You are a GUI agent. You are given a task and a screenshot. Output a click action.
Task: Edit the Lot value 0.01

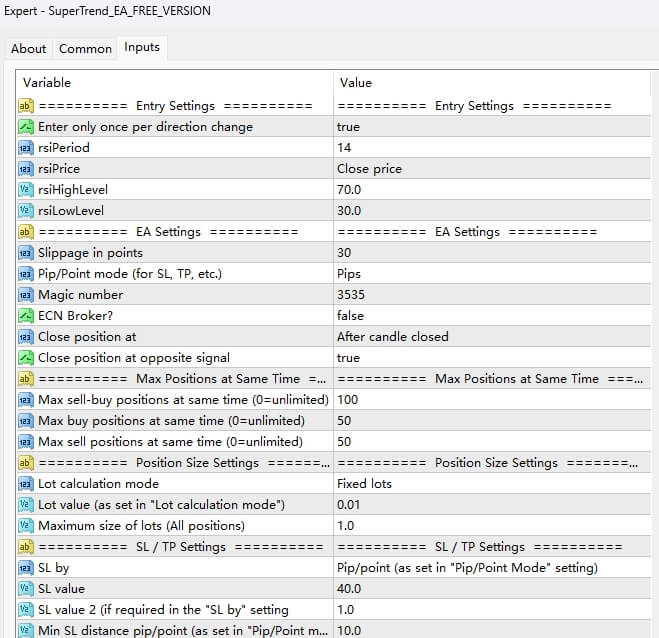tap(492, 505)
